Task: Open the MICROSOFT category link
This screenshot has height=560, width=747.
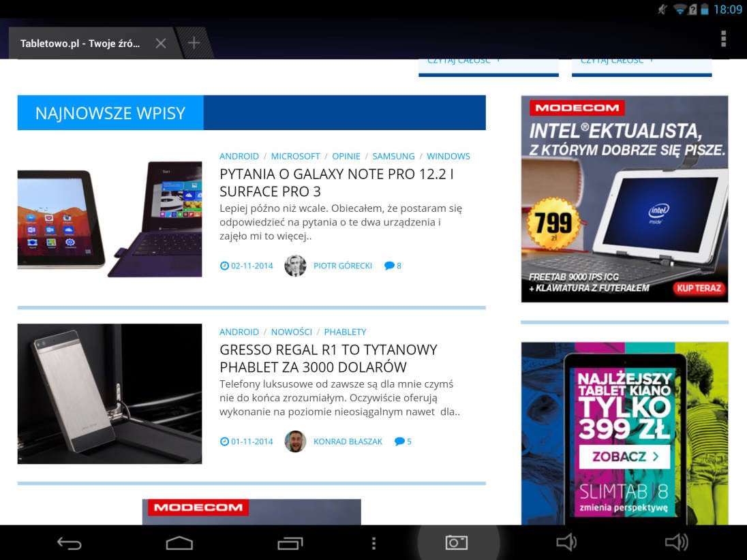Action: [x=295, y=156]
